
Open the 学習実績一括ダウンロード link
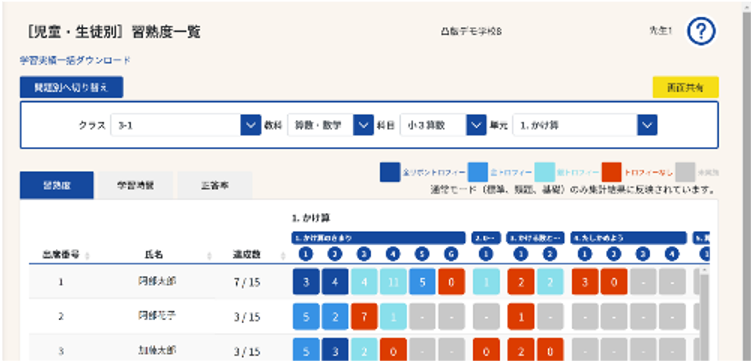click(x=75, y=60)
